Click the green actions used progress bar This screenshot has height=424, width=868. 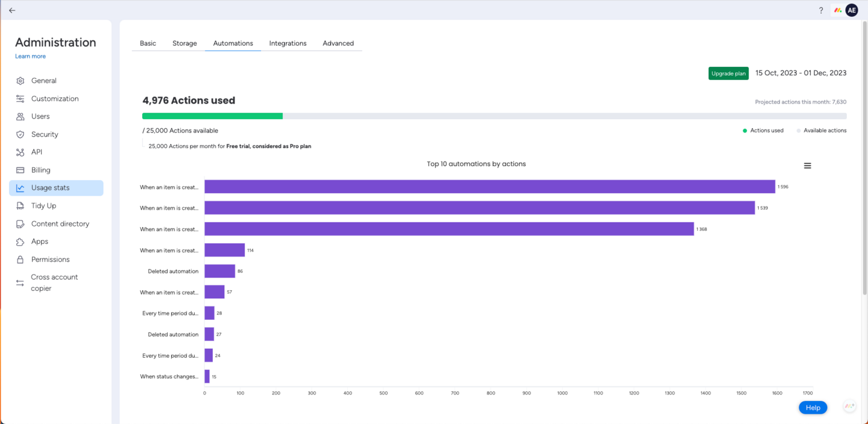(x=212, y=116)
